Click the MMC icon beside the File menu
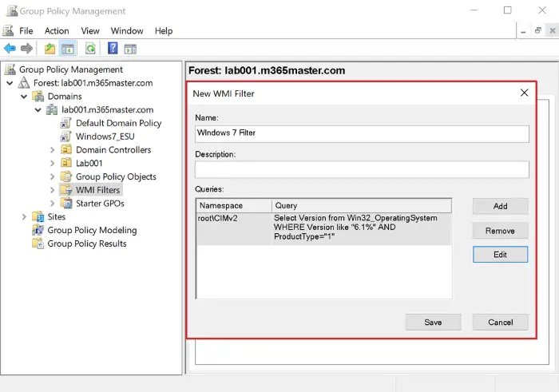 coord(8,30)
